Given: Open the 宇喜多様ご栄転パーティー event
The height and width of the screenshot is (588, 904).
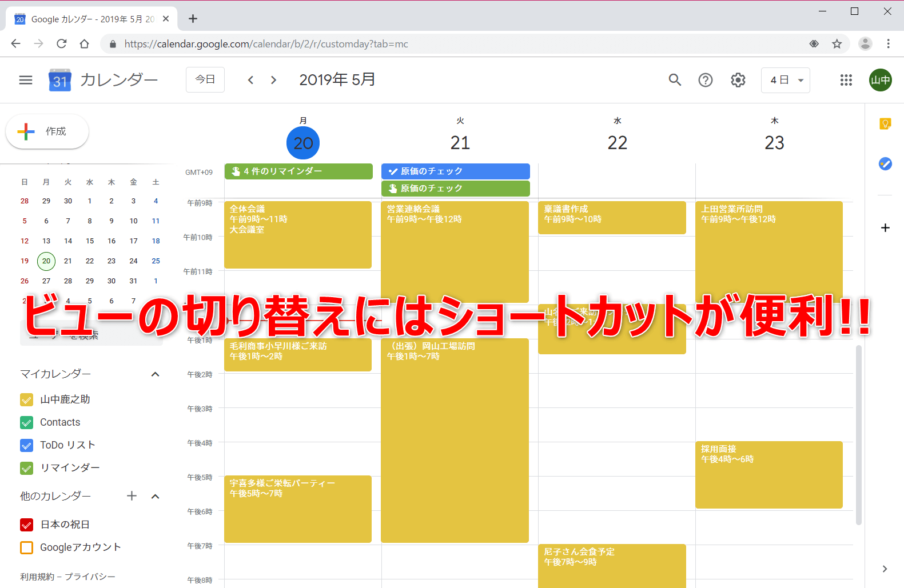Looking at the screenshot, I should pos(298,509).
